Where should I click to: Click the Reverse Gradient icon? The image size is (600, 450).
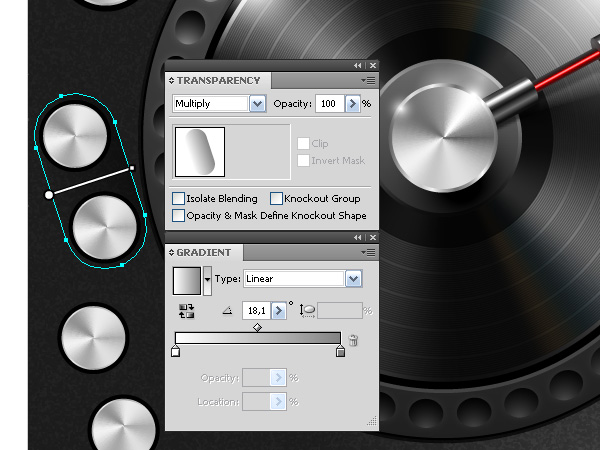coord(186,311)
